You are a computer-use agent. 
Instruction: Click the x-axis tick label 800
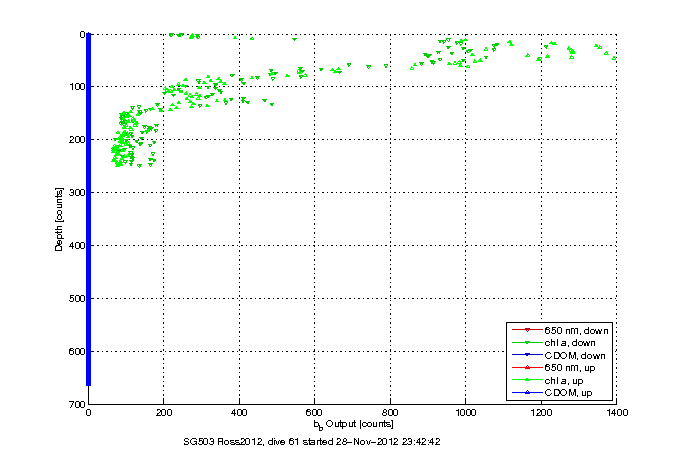pyautogui.click(x=390, y=412)
